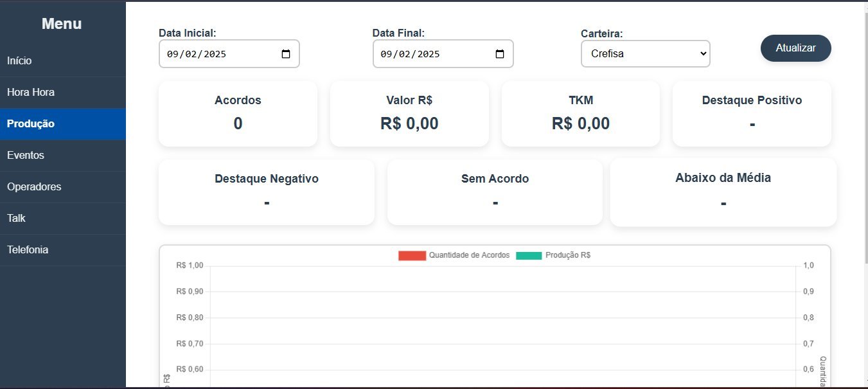The image size is (868, 389).
Task: Click inside the Data Inicial date field
Action: (x=212, y=54)
